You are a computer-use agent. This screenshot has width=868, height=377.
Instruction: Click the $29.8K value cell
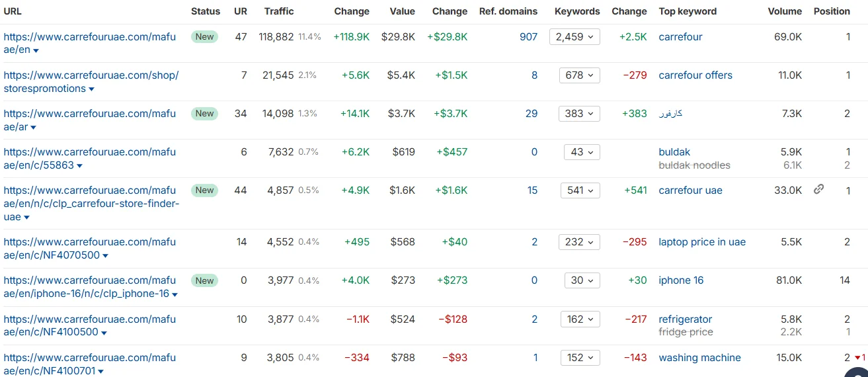tap(399, 37)
